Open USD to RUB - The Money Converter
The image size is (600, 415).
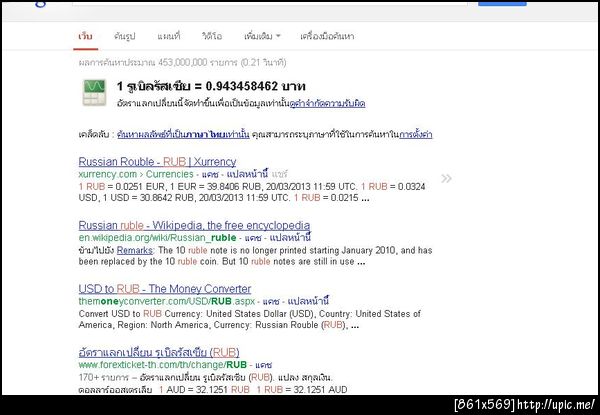coord(165,289)
